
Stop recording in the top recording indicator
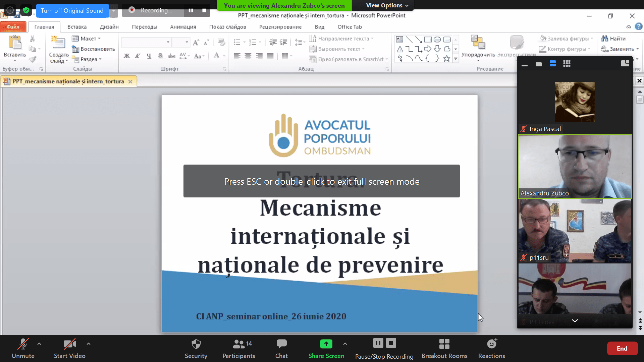click(x=204, y=10)
